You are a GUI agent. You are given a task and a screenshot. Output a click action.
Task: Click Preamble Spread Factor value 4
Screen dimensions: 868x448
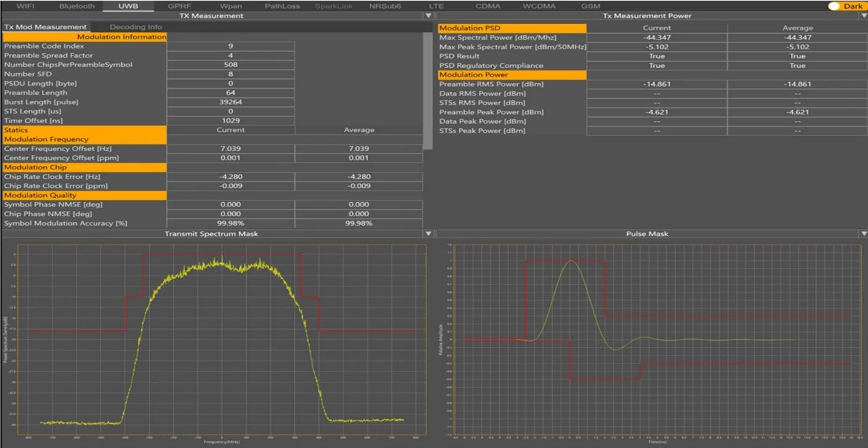click(231, 55)
